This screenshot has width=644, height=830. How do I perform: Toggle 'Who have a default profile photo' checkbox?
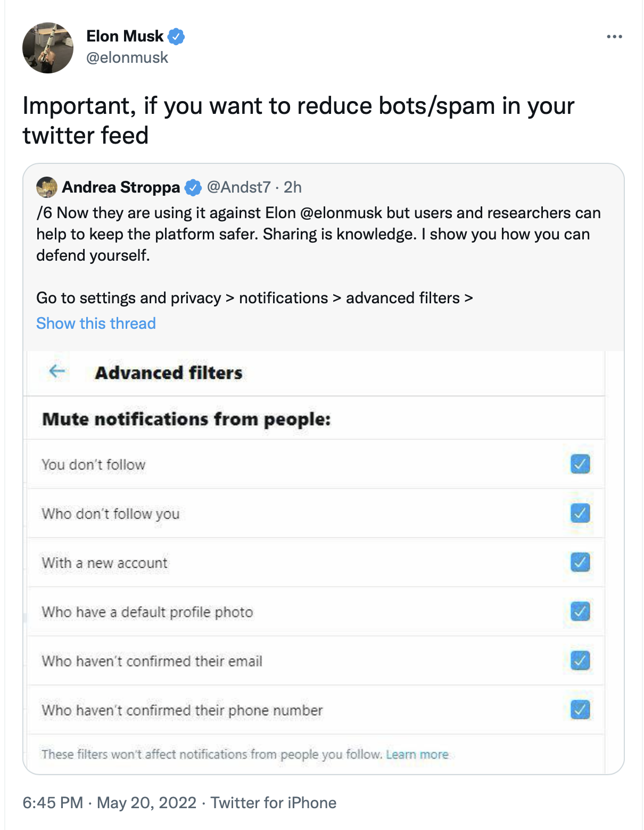(580, 611)
